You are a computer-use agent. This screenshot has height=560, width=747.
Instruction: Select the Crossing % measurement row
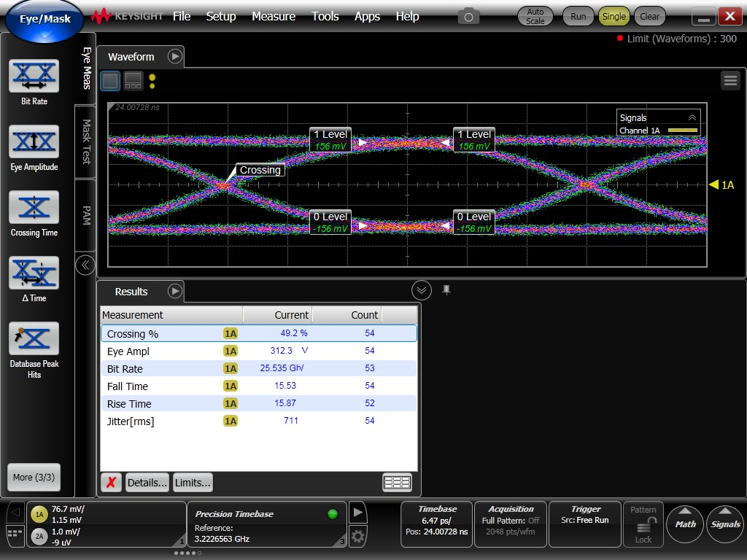coord(258,333)
